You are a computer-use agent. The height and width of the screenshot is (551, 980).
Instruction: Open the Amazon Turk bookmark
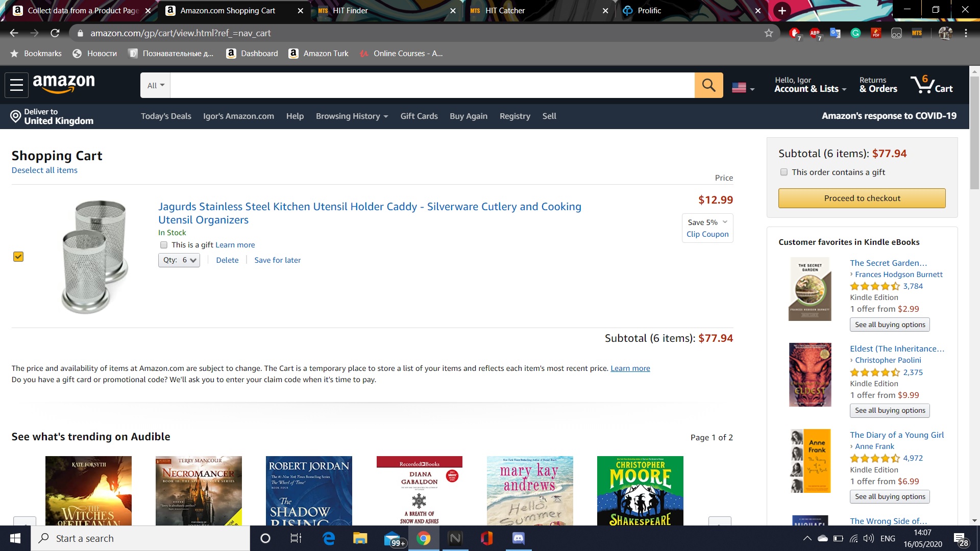(319, 54)
